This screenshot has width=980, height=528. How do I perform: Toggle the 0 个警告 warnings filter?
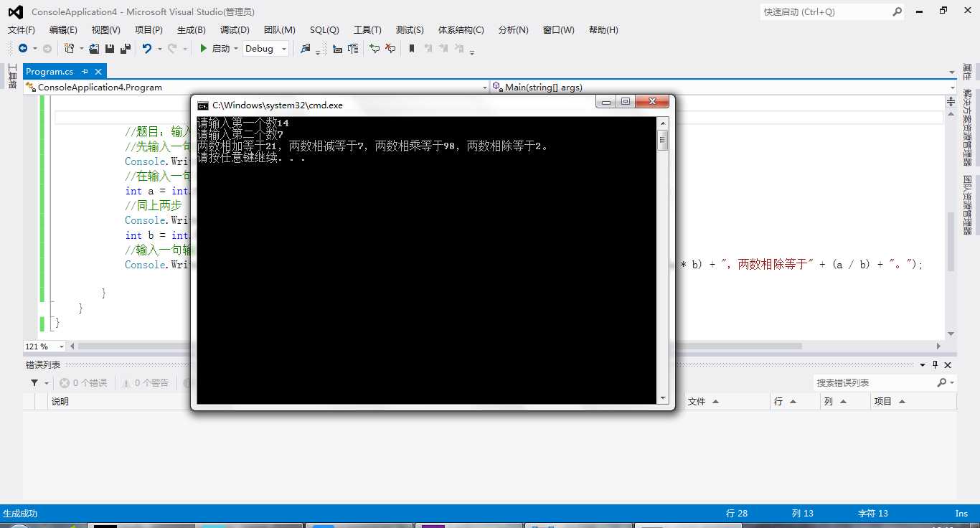coord(145,383)
